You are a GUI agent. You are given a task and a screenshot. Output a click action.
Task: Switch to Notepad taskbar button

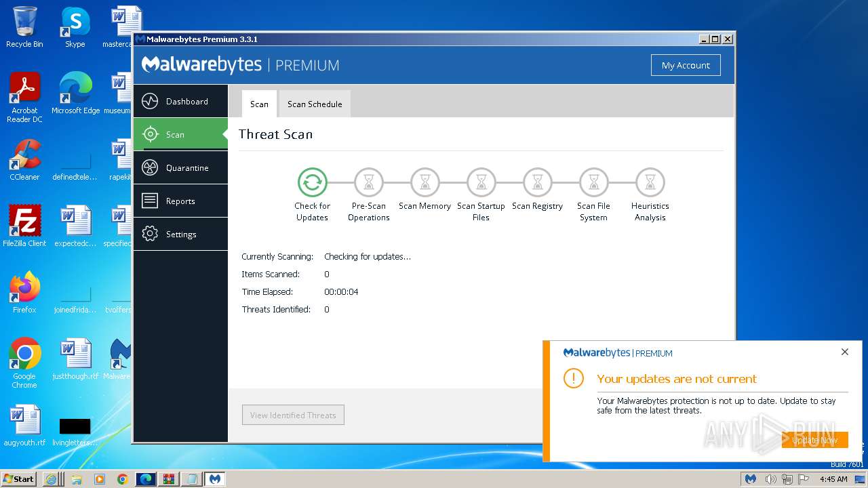tap(192, 479)
